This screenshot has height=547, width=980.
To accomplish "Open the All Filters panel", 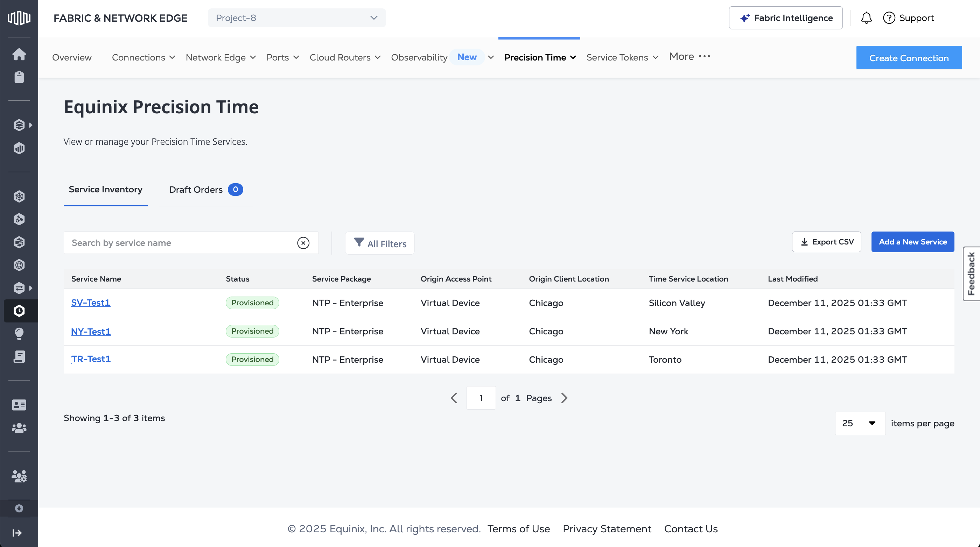I will coord(380,243).
